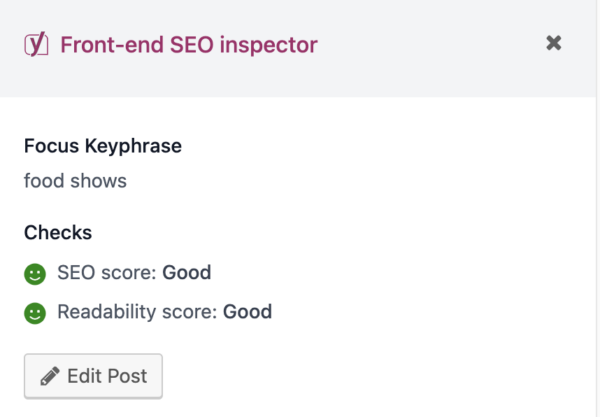The width and height of the screenshot is (600, 417).
Task: Click the word "Keyphrase" in the heading
Action: pyautogui.click(x=134, y=146)
